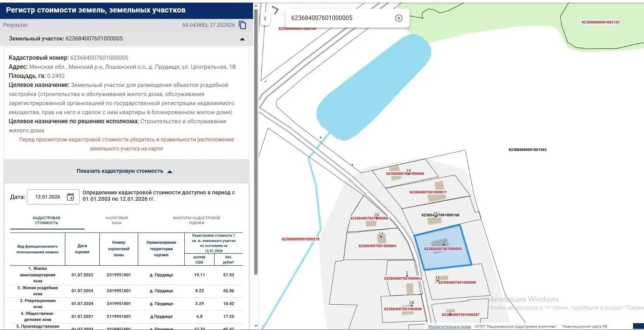The width and height of the screenshot is (644, 330).
Task: Click the date field showing 12.01.2026
Action: coord(47,197)
